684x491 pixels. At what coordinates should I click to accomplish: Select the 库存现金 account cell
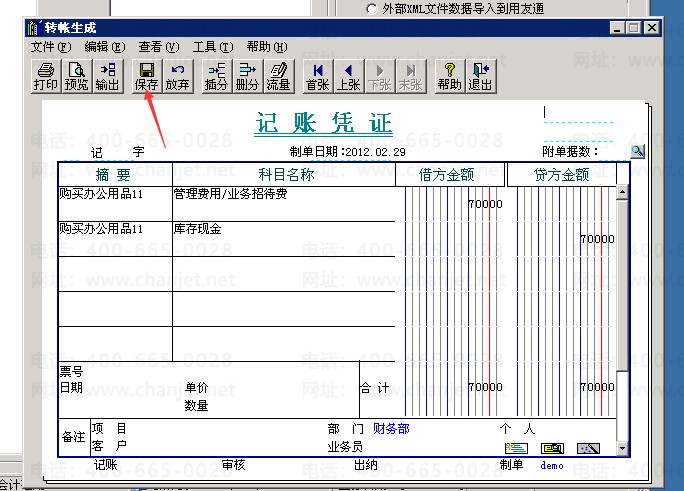284,239
